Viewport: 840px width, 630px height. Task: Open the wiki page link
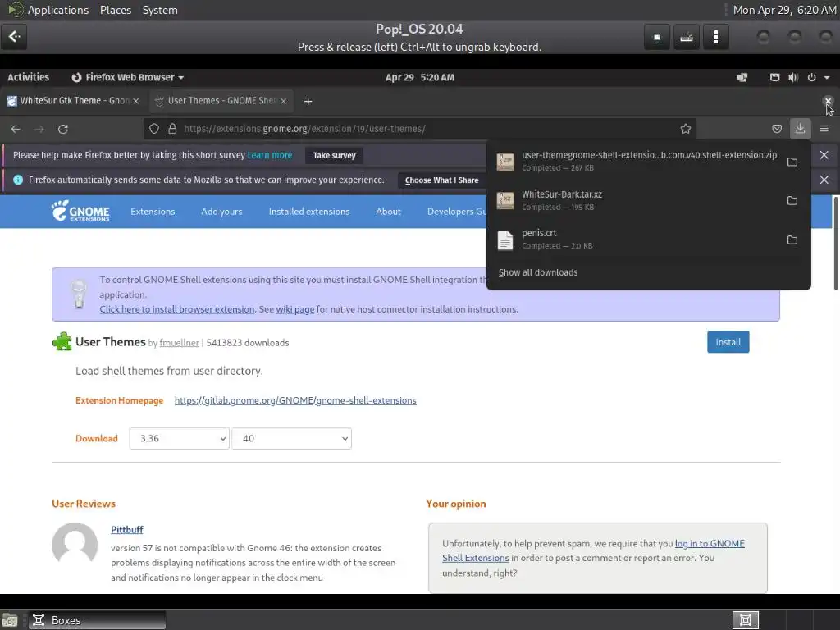point(295,309)
